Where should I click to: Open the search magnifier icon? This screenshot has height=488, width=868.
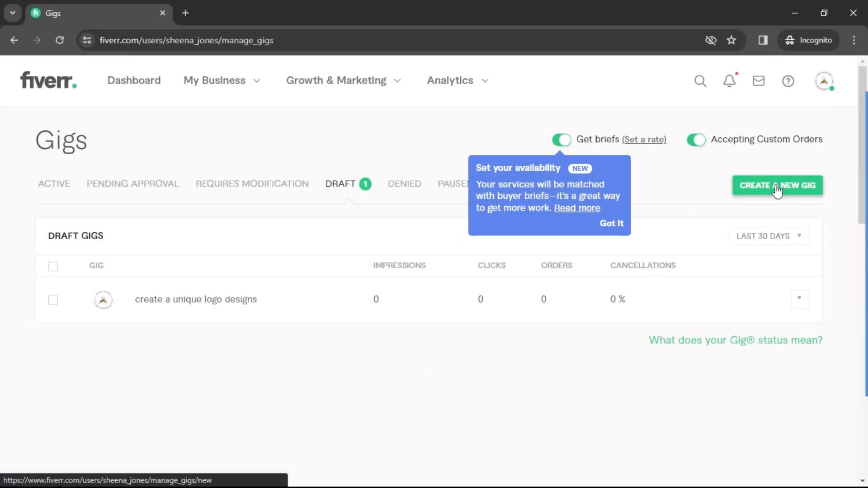[700, 81]
